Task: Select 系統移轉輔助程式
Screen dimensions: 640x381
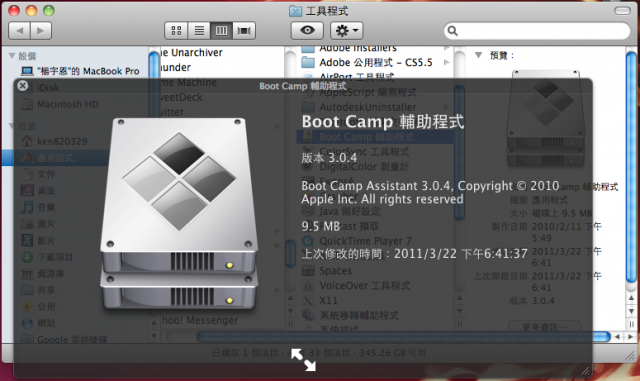Action: (x=350, y=315)
